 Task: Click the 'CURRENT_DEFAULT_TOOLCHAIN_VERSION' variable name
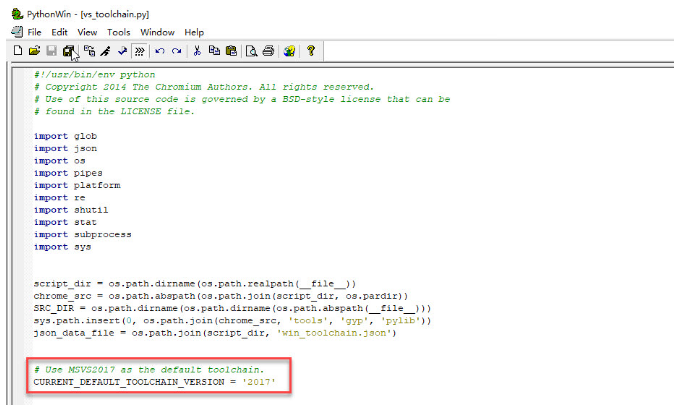pyautogui.click(x=129, y=382)
